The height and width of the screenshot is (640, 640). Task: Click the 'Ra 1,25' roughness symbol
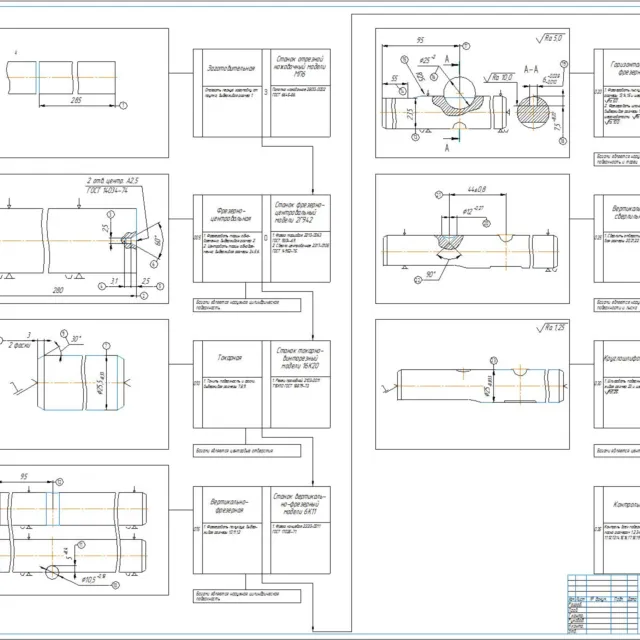(552, 327)
